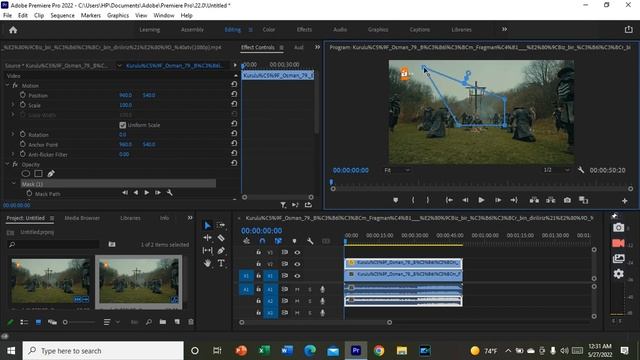This screenshot has height=360, width=640.
Task: Open the Fit zoom level dropdown
Action: [397, 170]
